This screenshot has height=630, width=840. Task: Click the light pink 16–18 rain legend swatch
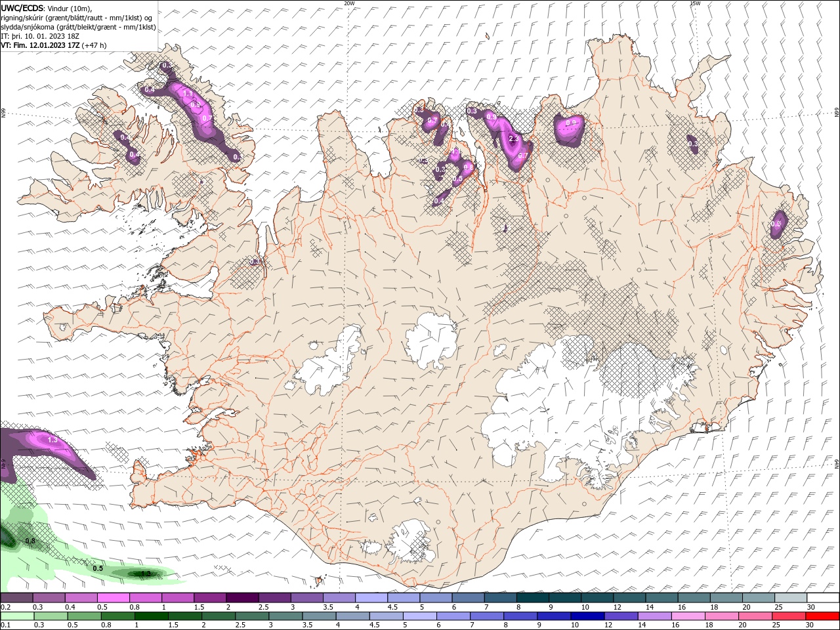click(688, 616)
